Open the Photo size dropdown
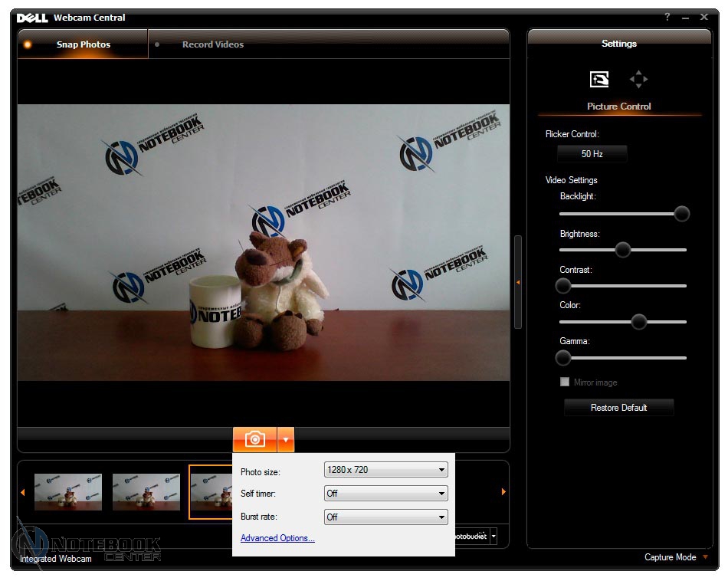The image size is (728, 581). (385, 470)
